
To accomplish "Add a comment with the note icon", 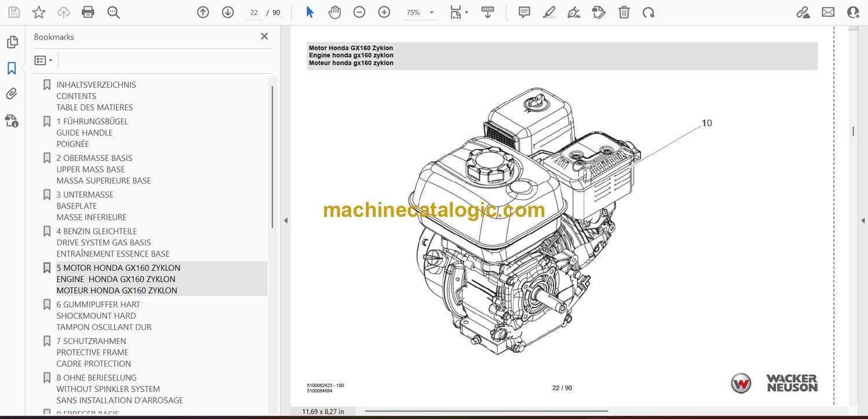I will (x=524, y=12).
